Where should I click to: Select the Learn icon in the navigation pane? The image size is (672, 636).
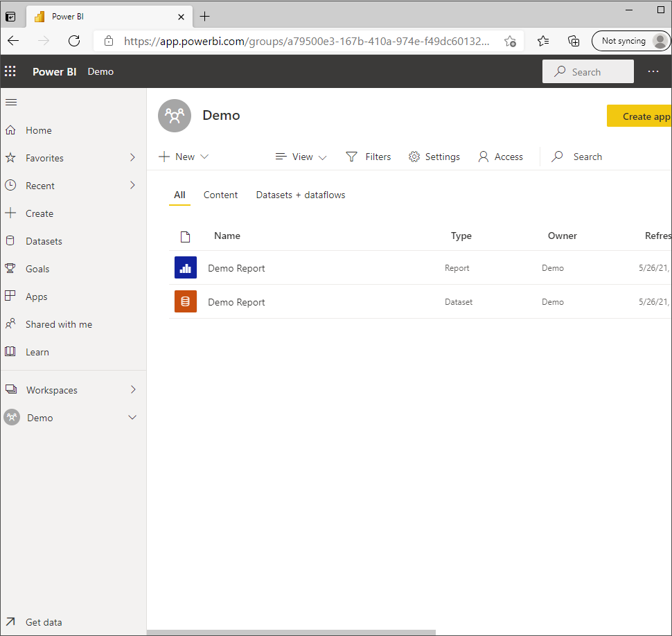point(10,351)
